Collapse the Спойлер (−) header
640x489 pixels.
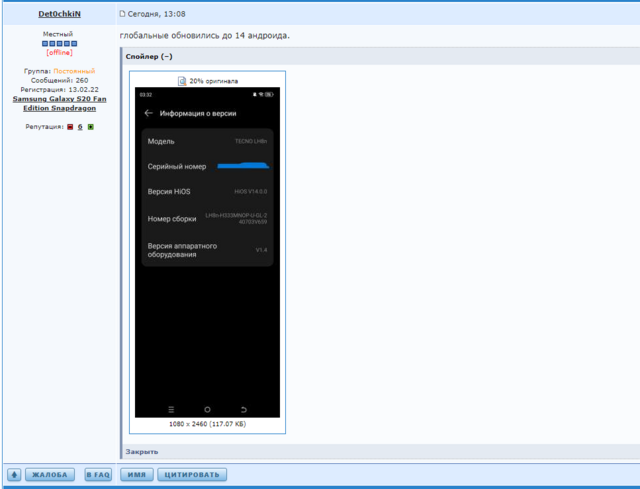pyautogui.click(x=149, y=57)
